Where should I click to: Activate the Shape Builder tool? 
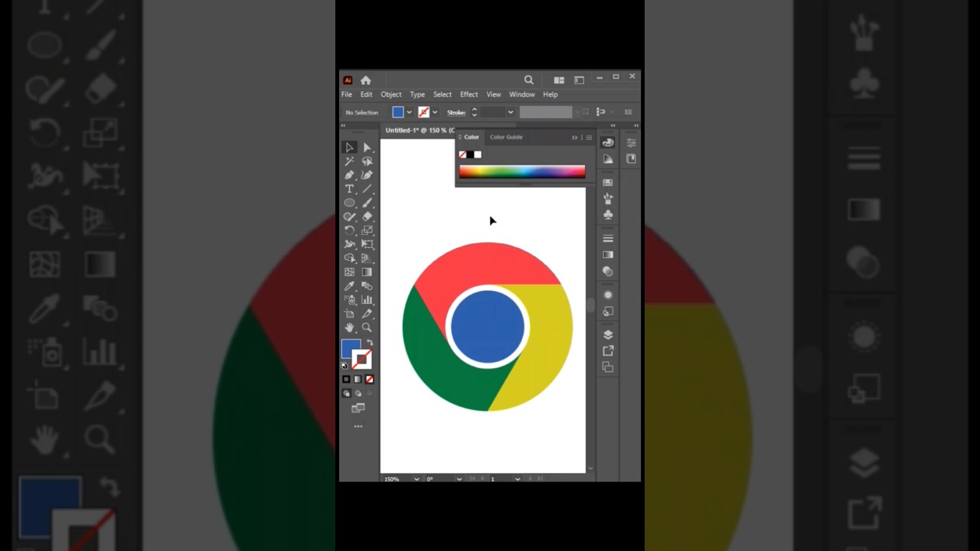click(x=349, y=258)
